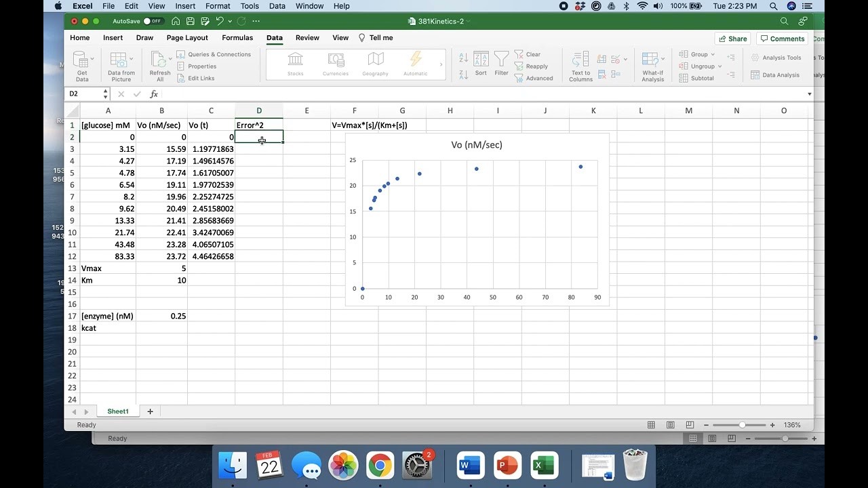Viewport: 868px width, 488px height.
Task: Open the Get Data tool
Action: [82, 66]
